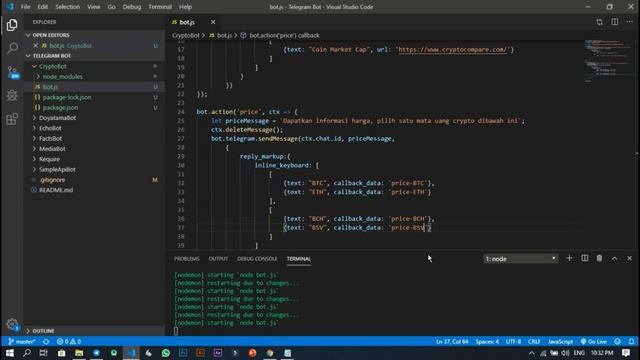The height and width of the screenshot is (360, 640).
Task: Open the Selection menu
Action: click(67, 7)
